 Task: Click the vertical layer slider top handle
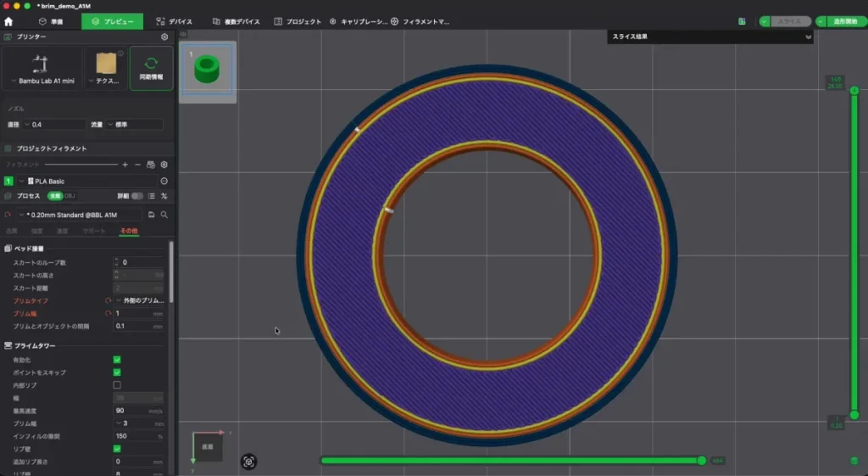[854, 90]
